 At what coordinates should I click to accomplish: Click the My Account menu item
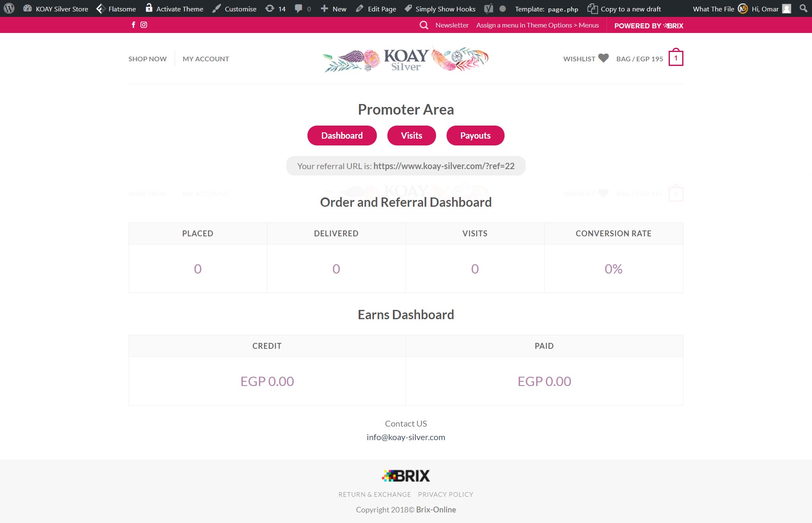coord(206,59)
